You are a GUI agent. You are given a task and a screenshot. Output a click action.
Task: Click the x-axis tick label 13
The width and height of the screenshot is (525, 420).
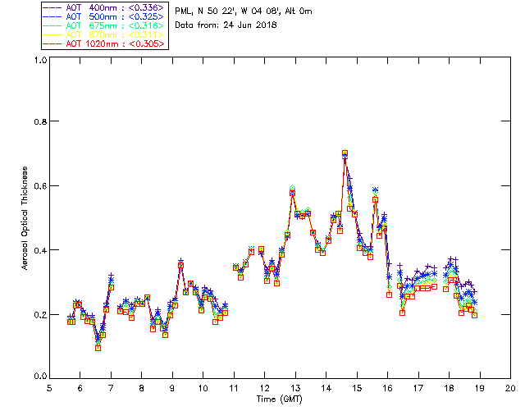(x=295, y=388)
